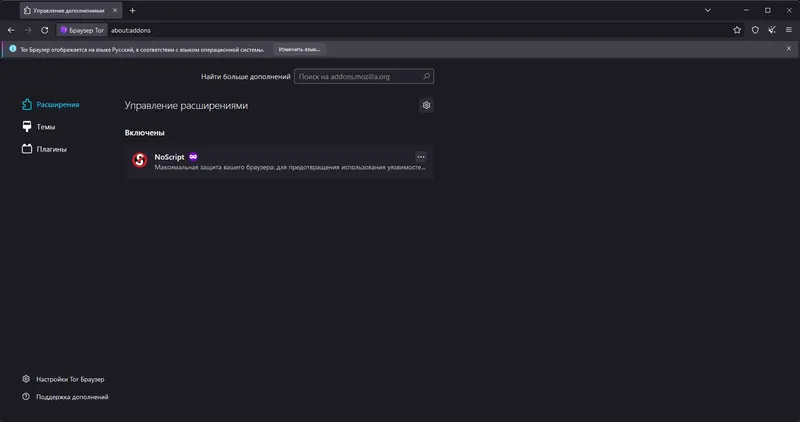Open the NoScript three-dots options menu
800x422 pixels.
pyautogui.click(x=421, y=157)
